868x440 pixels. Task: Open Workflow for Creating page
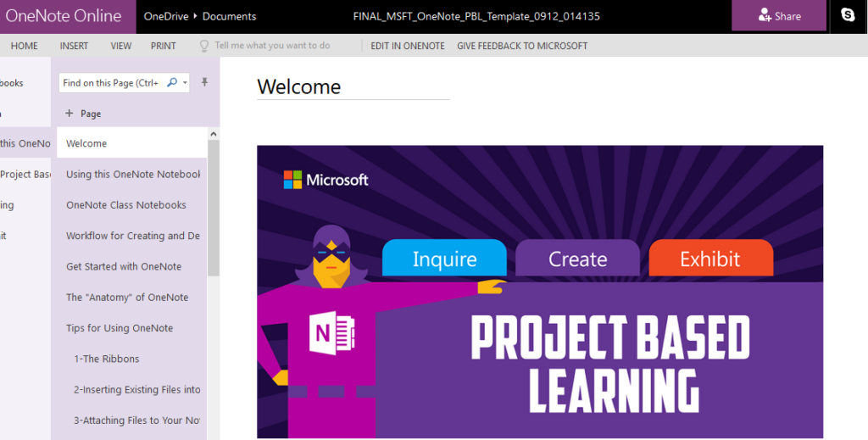(131, 236)
